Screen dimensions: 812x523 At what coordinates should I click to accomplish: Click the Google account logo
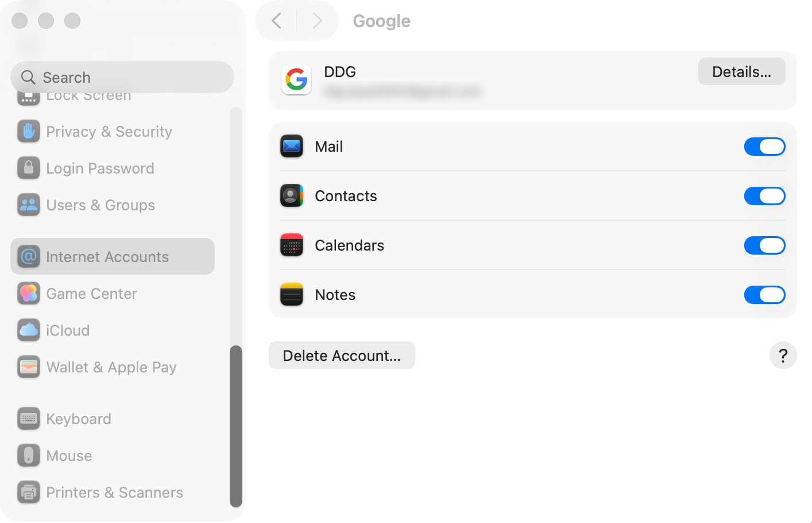(x=296, y=79)
